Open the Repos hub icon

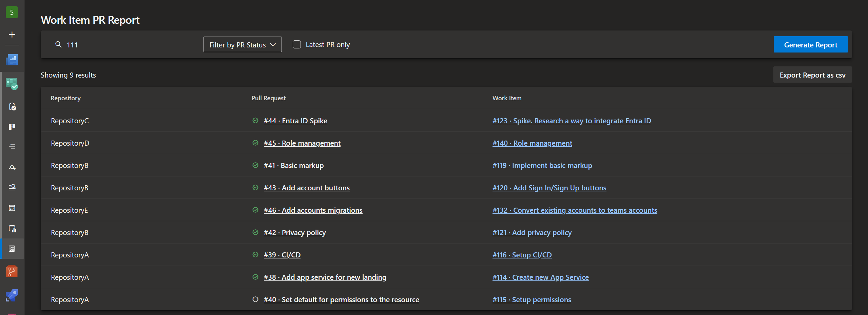tap(12, 271)
